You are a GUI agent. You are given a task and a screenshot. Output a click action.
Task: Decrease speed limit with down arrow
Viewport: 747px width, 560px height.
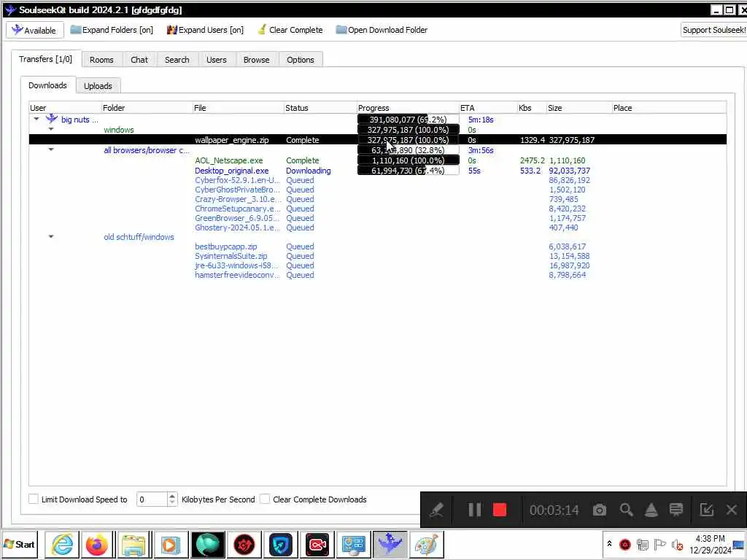172,502
